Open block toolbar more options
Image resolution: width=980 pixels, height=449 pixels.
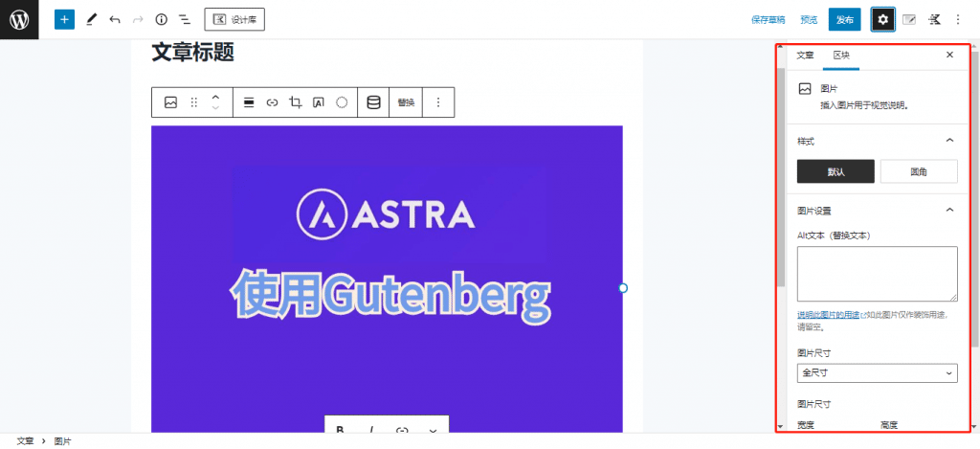[x=438, y=102]
